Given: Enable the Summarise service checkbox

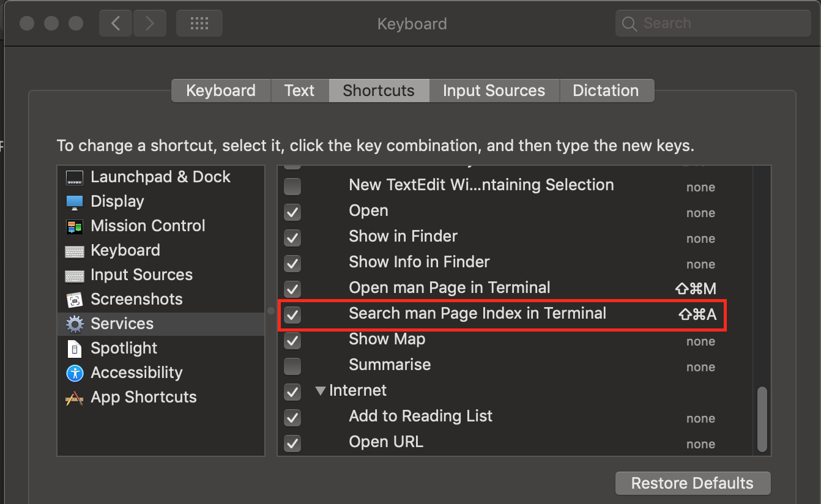Looking at the screenshot, I should [292, 366].
